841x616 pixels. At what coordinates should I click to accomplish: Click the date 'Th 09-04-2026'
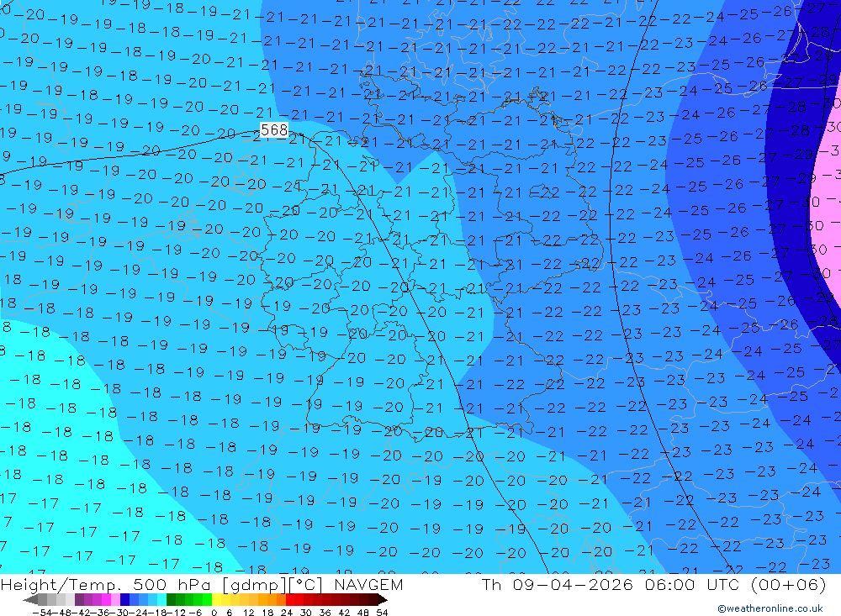[x=558, y=584]
